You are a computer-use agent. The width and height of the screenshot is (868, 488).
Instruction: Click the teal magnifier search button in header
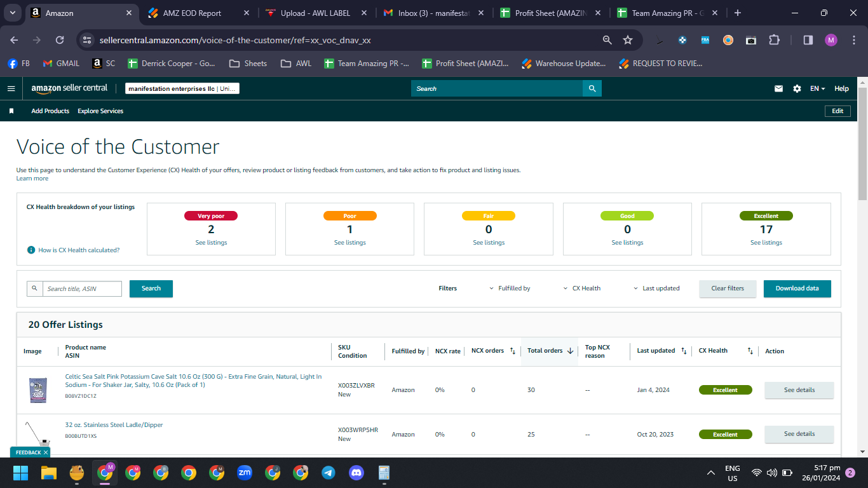(592, 88)
